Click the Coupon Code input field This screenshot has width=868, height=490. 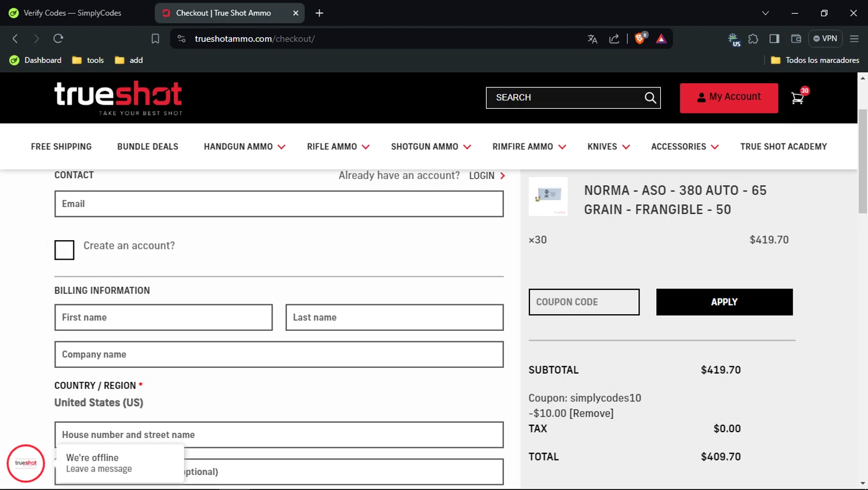point(584,302)
